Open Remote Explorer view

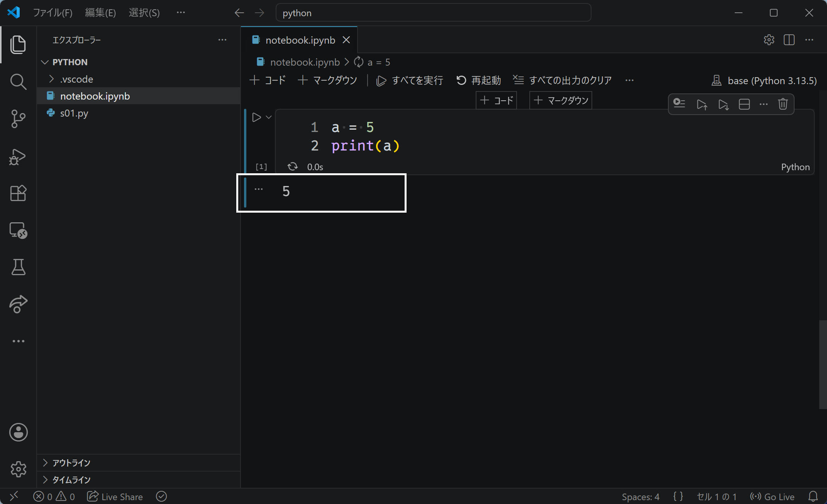(x=18, y=230)
